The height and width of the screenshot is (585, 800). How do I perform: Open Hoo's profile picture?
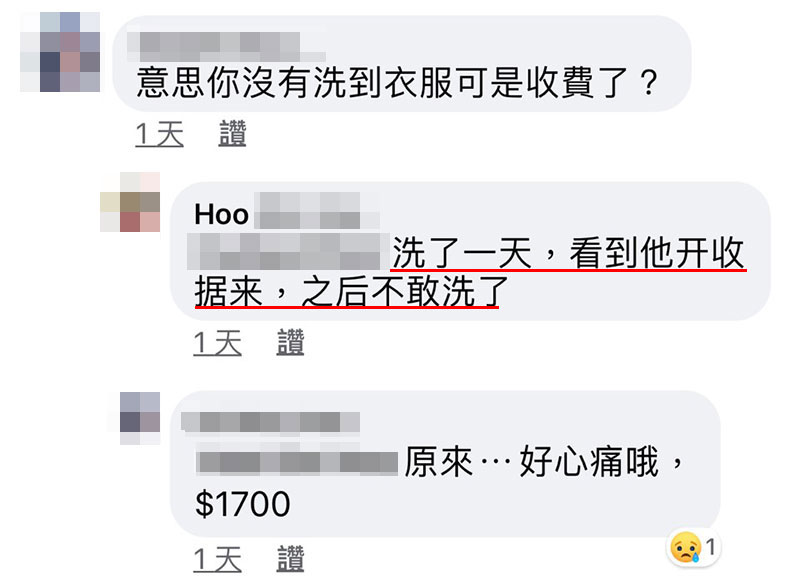click(130, 202)
